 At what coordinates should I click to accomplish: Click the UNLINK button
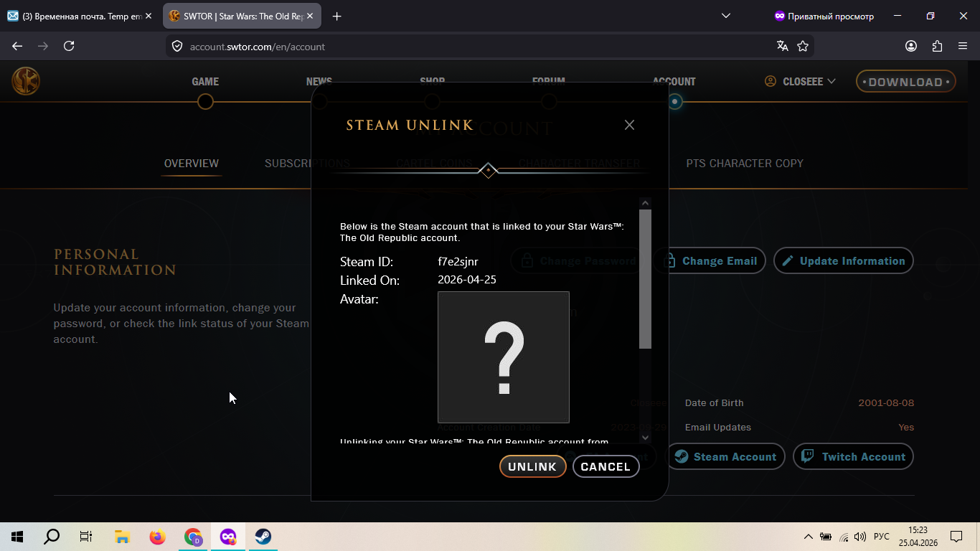point(532,466)
